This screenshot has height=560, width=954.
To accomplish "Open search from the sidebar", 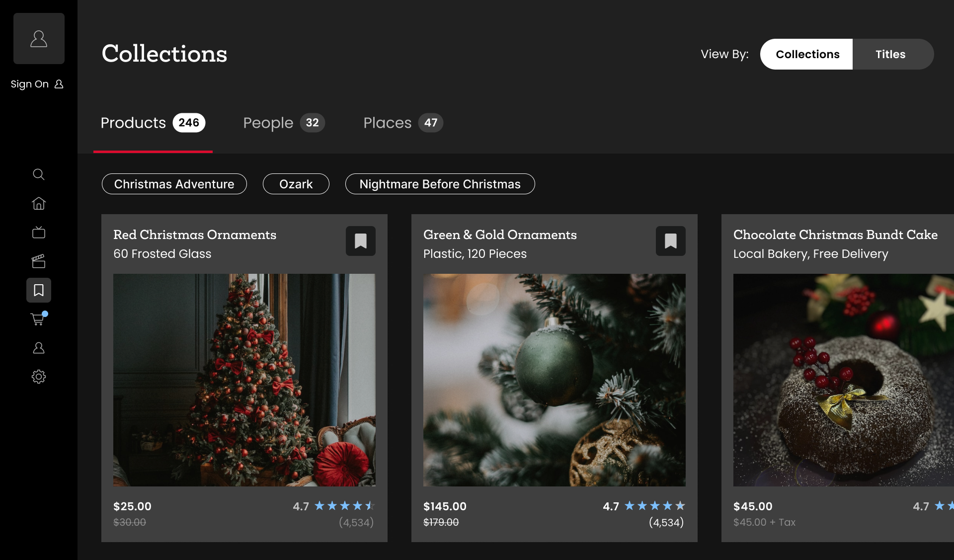I will point(39,174).
